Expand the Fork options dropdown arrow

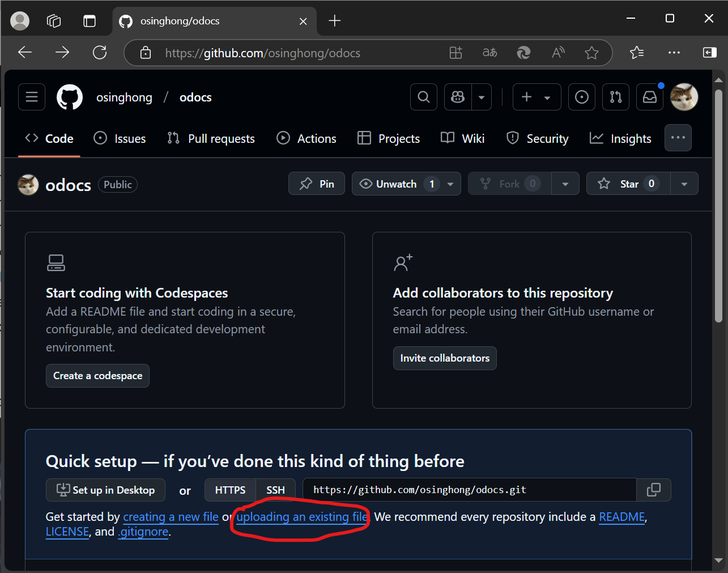[x=565, y=184]
